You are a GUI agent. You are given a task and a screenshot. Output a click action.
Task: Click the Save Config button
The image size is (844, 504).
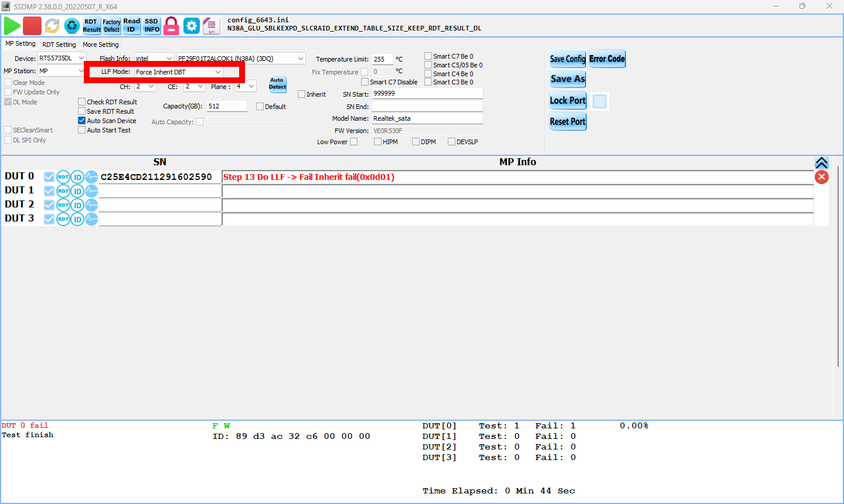[567, 59]
